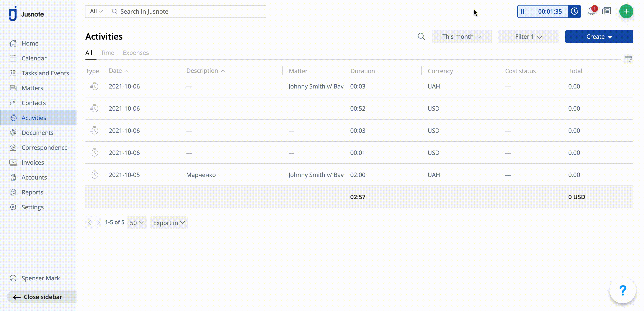Click the Accounts sidebar icon
The width and height of the screenshot is (644, 311).
13,177
